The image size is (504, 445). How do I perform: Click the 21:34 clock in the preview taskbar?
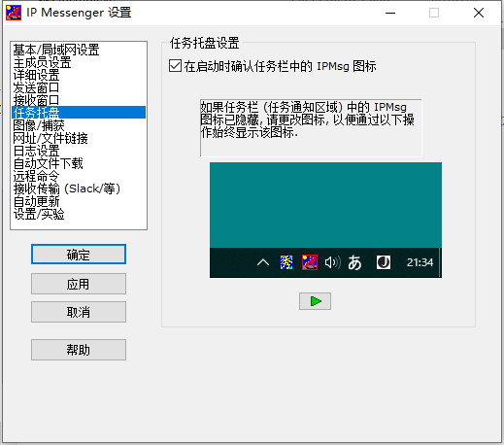point(420,262)
